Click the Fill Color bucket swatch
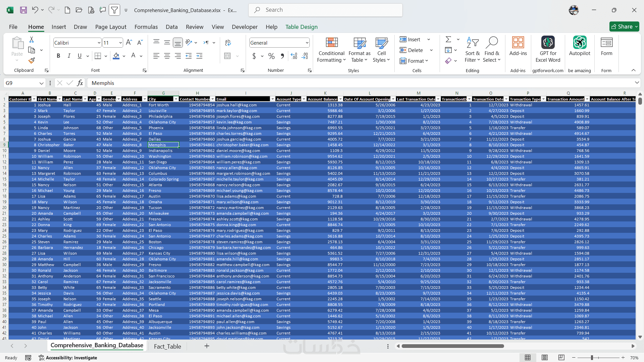The image size is (644, 362). tap(116, 56)
